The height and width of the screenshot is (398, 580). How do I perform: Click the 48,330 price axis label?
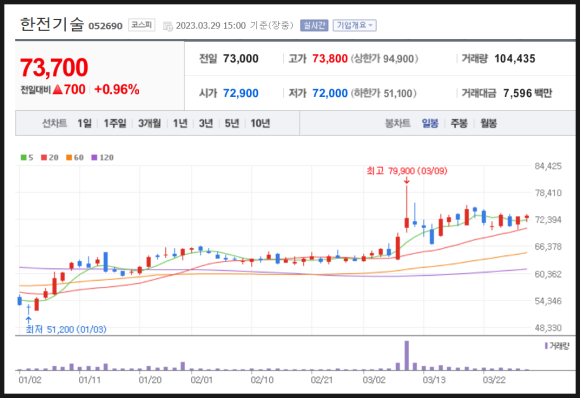pos(548,328)
